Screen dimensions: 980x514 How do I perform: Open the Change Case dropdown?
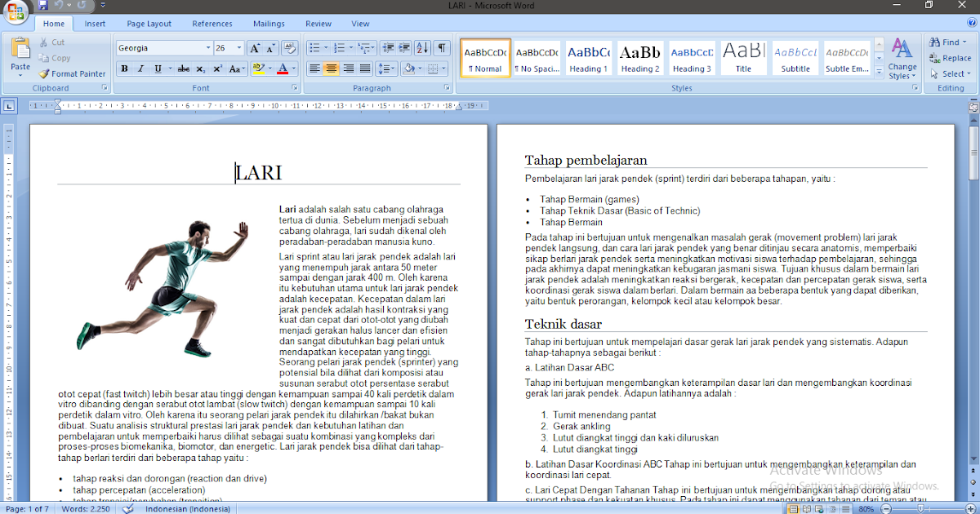pyautogui.click(x=238, y=69)
